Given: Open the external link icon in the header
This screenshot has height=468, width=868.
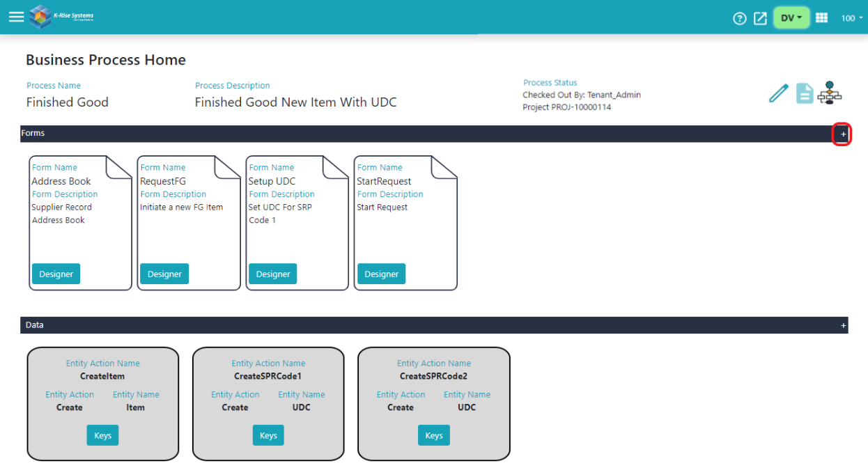Looking at the screenshot, I should (x=760, y=18).
